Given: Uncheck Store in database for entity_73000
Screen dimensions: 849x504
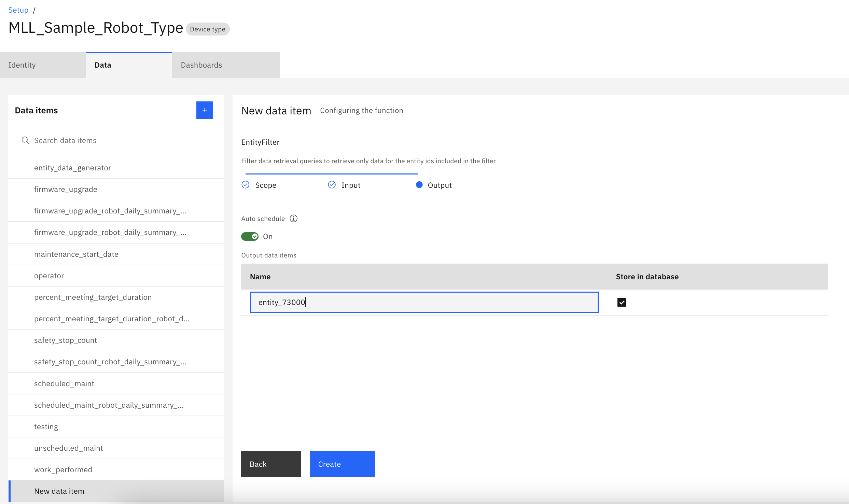Looking at the screenshot, I should tap(622, 302).
